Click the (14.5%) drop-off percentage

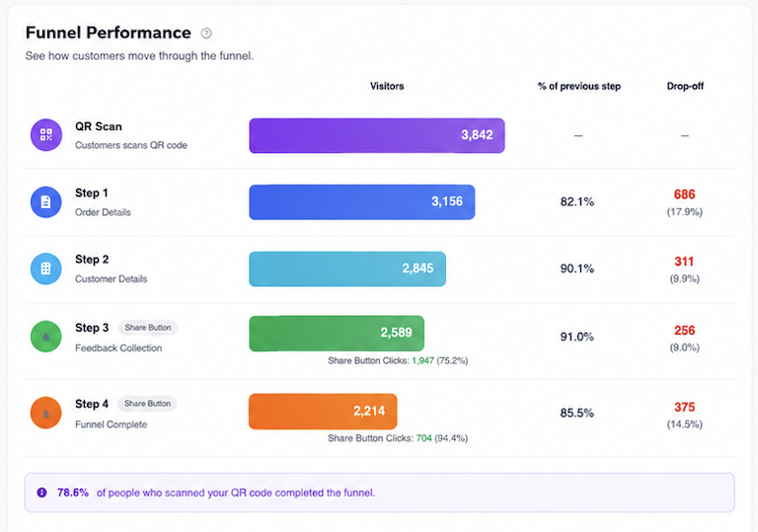[x=685, y=424]
